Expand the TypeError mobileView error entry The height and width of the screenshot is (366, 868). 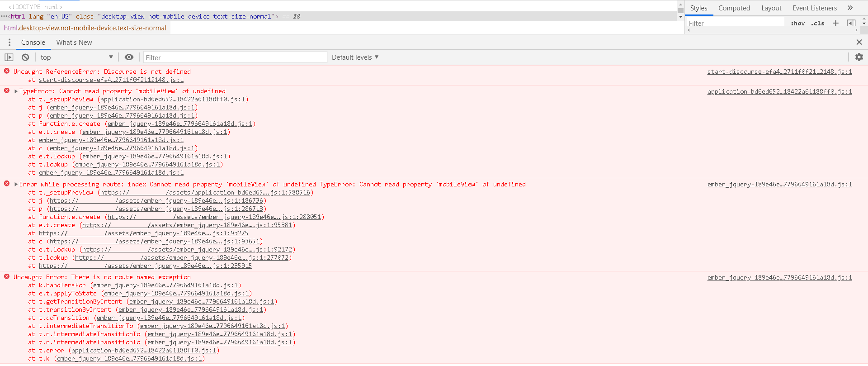16,91
